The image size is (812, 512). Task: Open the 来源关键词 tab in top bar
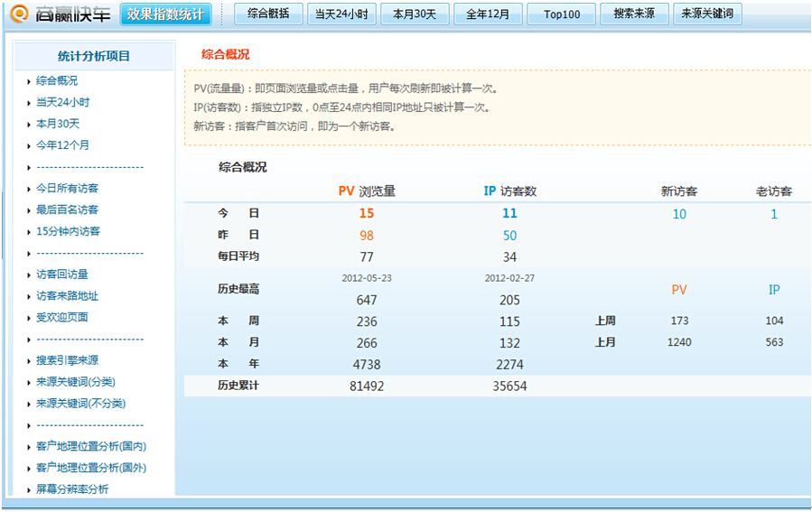pyautogui.click(x=707, y=14)
